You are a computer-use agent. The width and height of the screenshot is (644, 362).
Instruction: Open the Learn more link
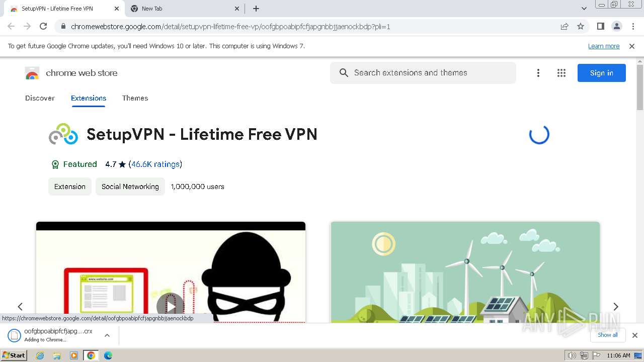[604, 46]
